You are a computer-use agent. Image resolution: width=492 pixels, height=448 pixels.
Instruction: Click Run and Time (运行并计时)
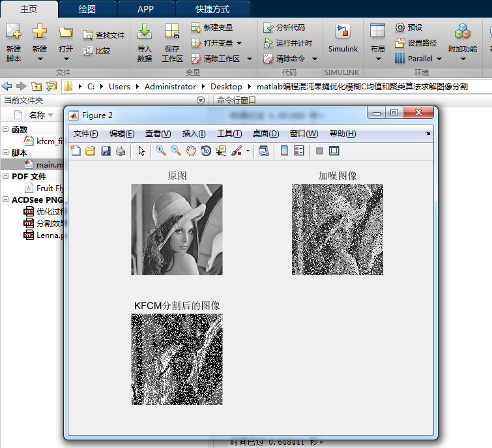point(288,43)
